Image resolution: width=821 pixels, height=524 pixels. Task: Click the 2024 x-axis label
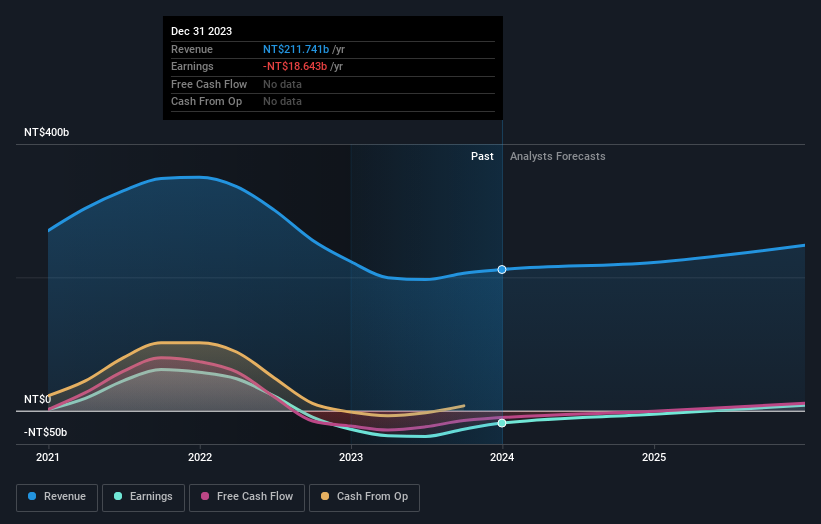(x=502, y=458)
